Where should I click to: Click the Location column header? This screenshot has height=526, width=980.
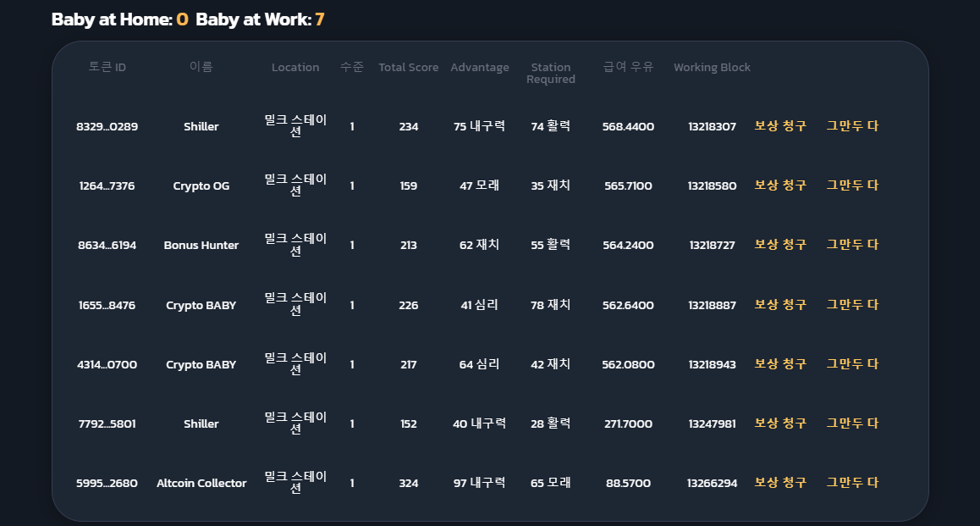pos(295,67)
